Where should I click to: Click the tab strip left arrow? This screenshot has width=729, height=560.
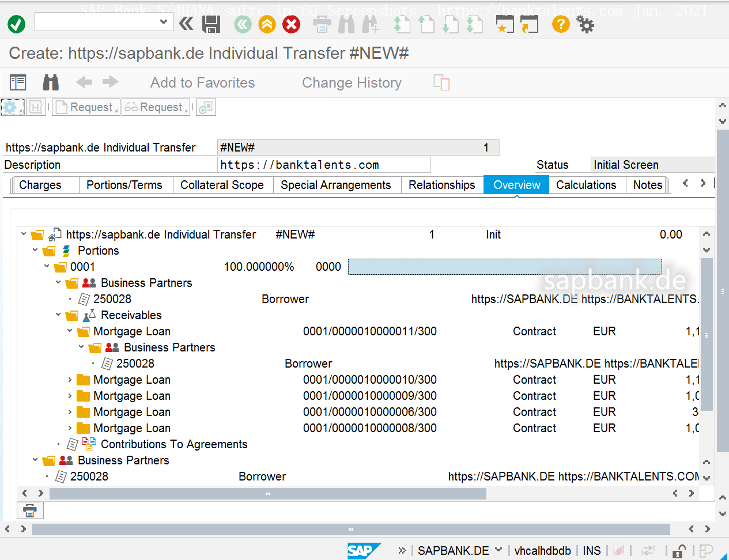click(x=685, y=183)
